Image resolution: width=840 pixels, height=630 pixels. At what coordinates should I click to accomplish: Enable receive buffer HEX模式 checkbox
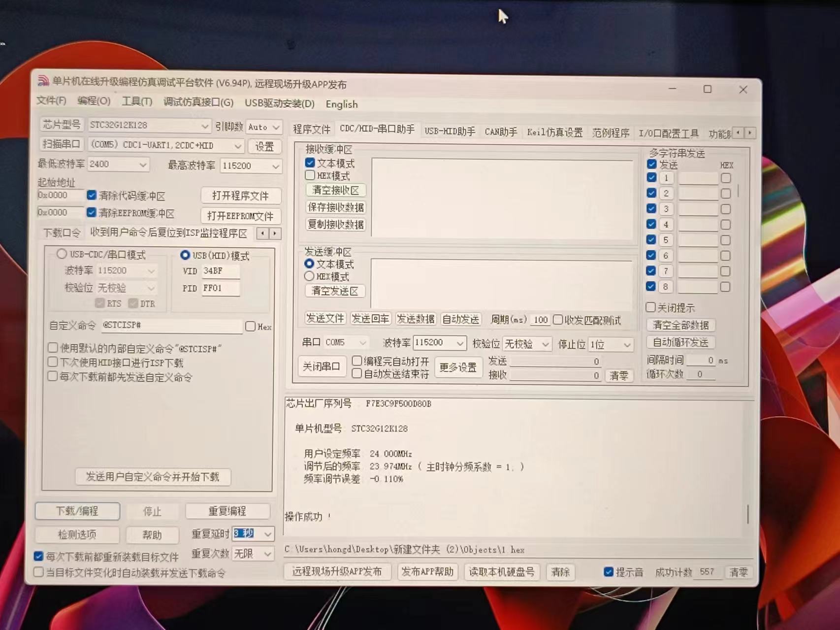click(310, 175)
